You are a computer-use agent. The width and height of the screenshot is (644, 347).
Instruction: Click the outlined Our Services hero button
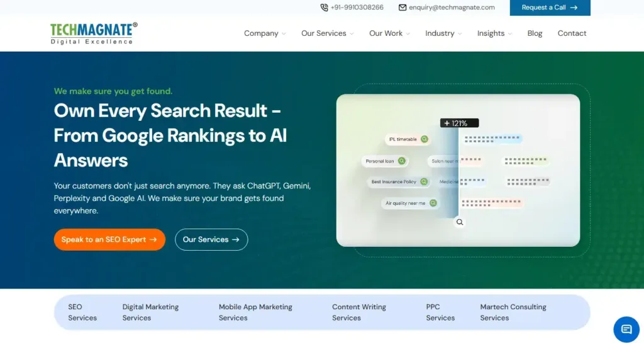(x=211, y=239)
